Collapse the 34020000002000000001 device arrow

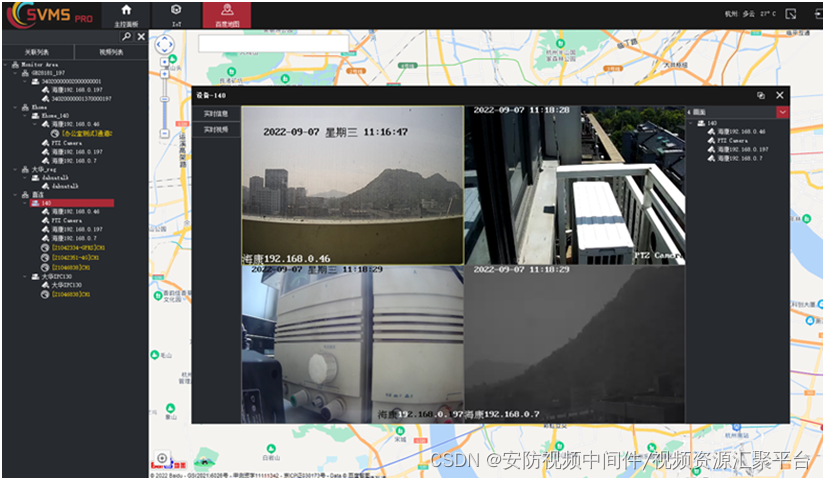point(25,82)
